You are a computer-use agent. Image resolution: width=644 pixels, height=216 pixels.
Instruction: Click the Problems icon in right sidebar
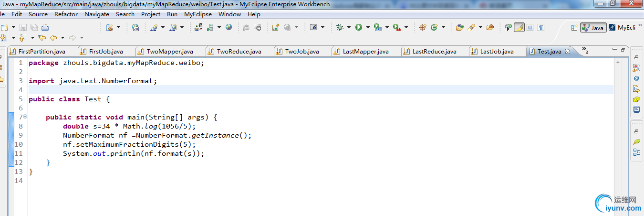[636, 67]
